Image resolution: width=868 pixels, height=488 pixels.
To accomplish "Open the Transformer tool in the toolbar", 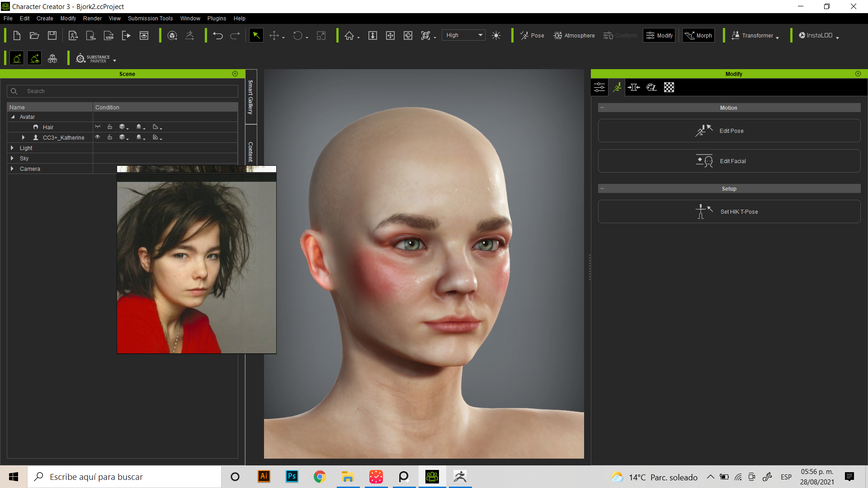I will click(755, 36).
